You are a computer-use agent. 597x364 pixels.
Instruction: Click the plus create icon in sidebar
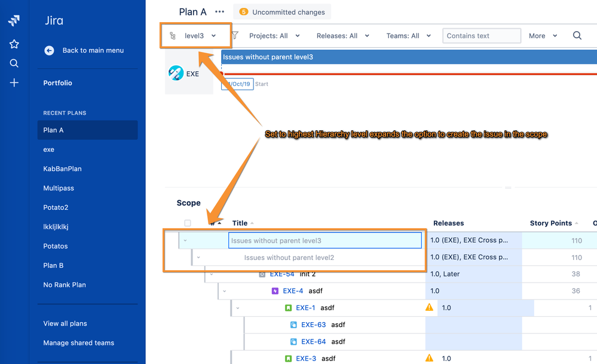[x=14, y=82]
